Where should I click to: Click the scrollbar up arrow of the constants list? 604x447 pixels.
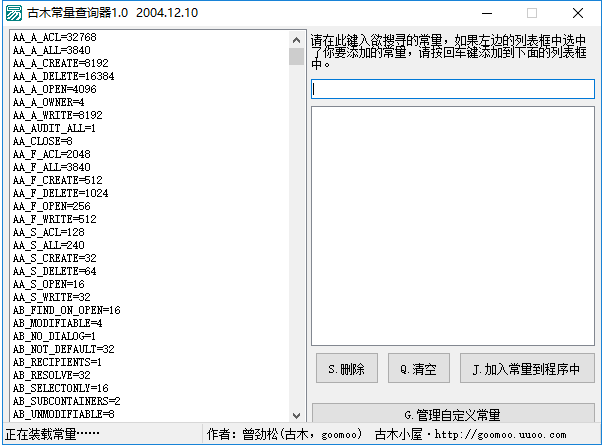point(296,40)
